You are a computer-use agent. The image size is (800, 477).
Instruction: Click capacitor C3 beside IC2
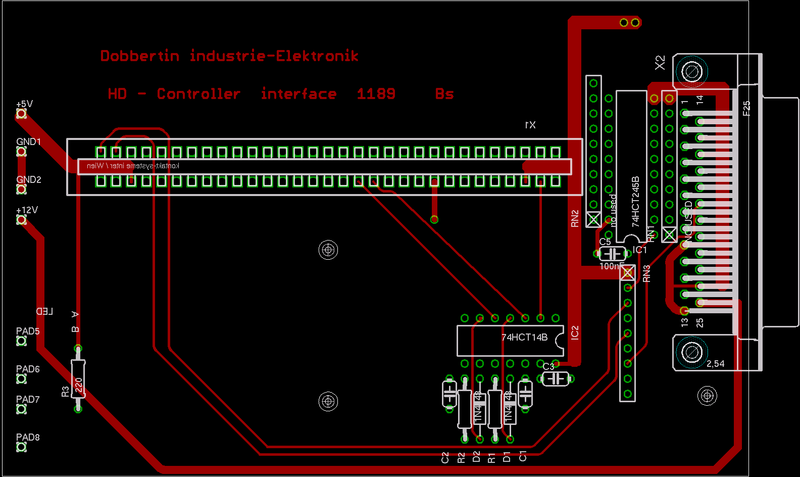556,379
